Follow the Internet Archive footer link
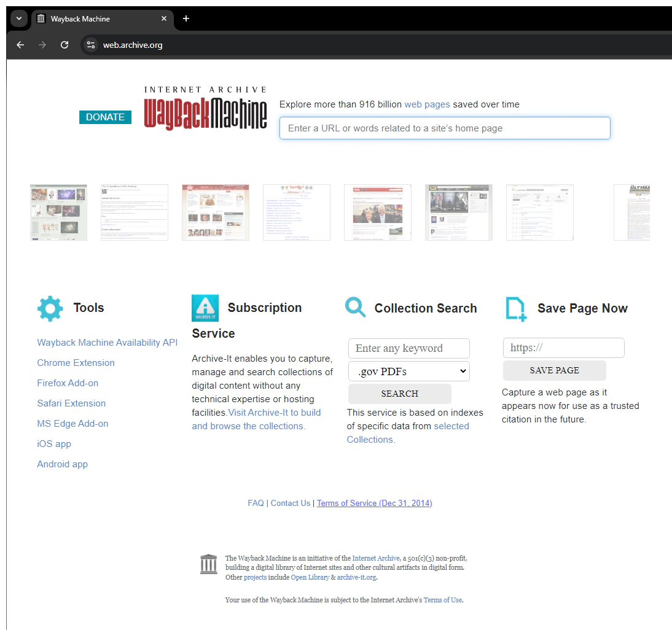Screen dimensions: 672x630 (377, 558)
